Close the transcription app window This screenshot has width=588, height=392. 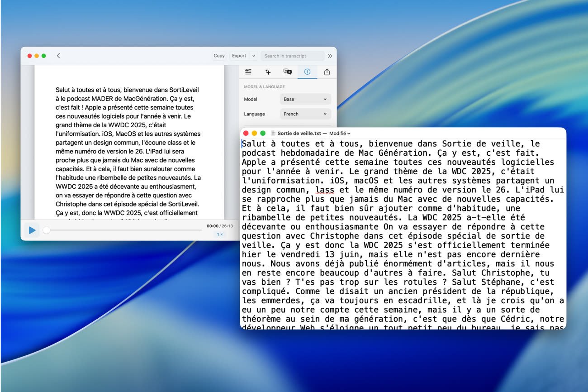click(x=29, y=56)
